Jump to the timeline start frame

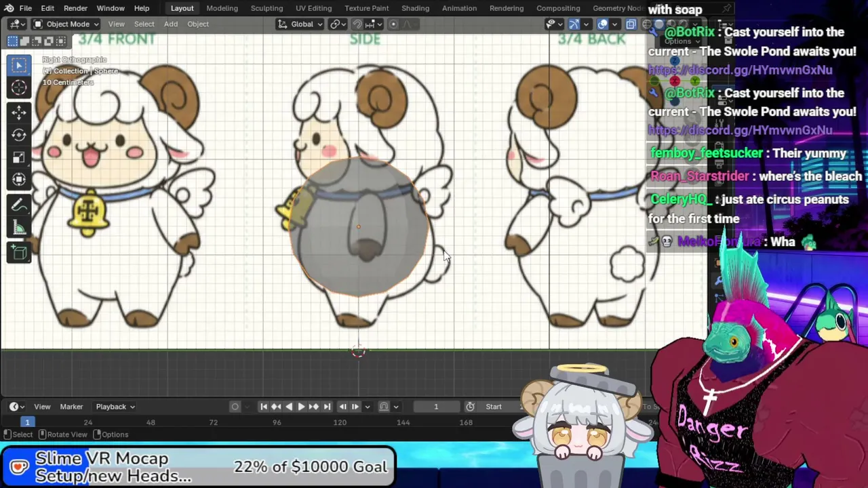(x=263, y=407)
